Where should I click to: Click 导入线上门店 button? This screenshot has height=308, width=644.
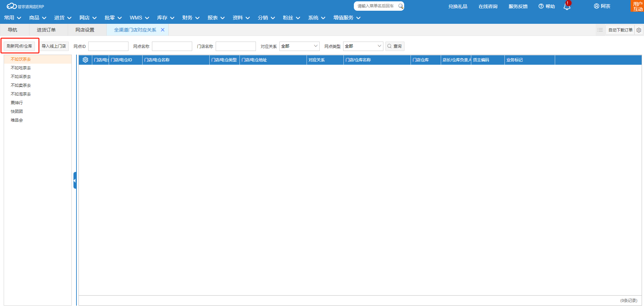pyautogui.click(x=54, y=46)
